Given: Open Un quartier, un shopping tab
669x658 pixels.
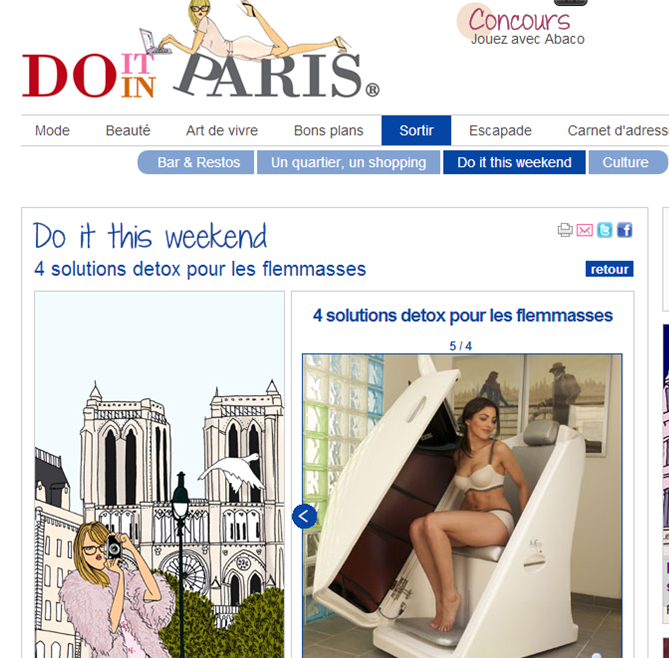Looking at the screenshot, I should pyautogui.click(x=348, y=162).
